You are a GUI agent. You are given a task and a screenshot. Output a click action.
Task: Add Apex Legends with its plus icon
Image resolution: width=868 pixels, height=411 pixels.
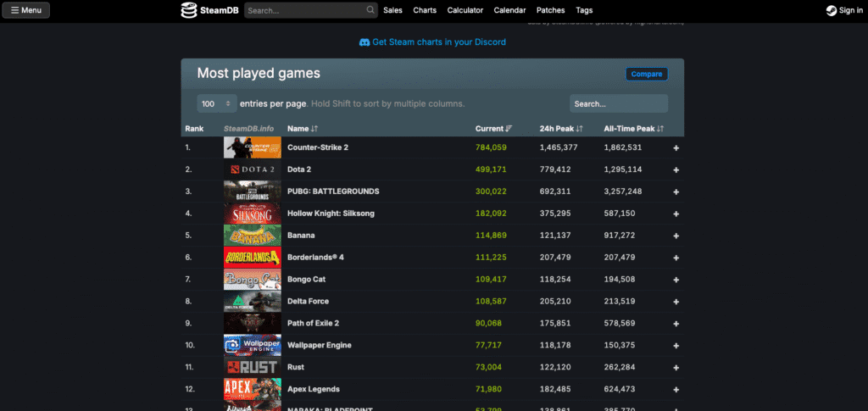[676, 389]
